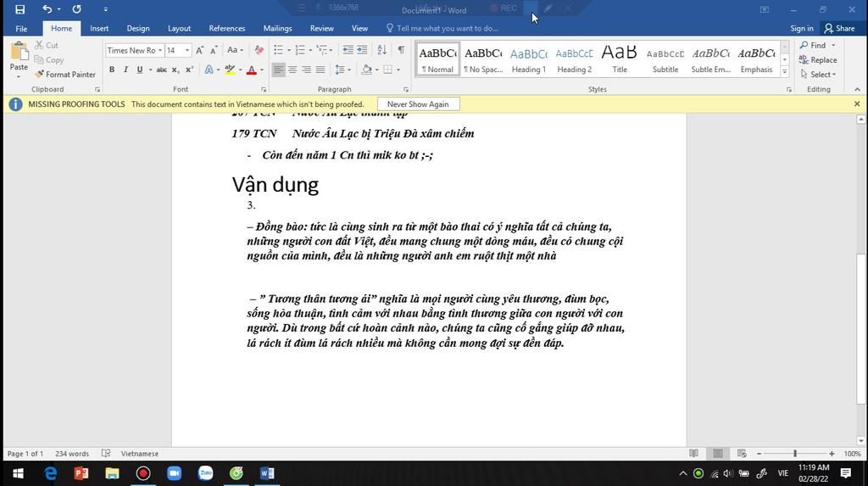Toggle italic formatting

pyautogui.click(x=125, y=70)
